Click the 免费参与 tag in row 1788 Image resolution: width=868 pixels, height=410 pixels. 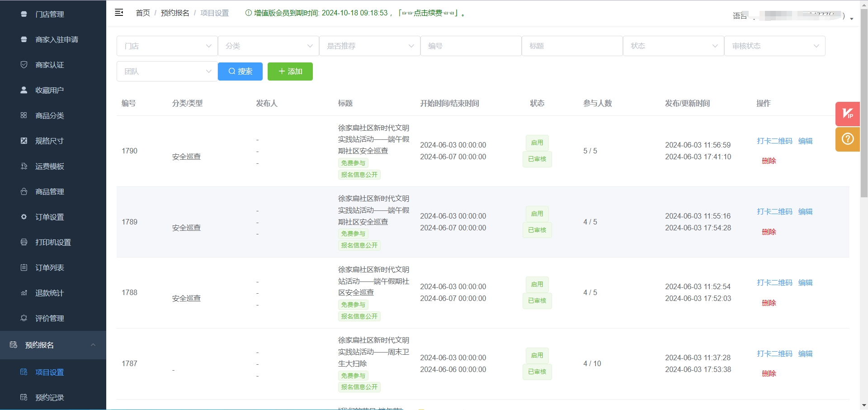click(353, 305)
